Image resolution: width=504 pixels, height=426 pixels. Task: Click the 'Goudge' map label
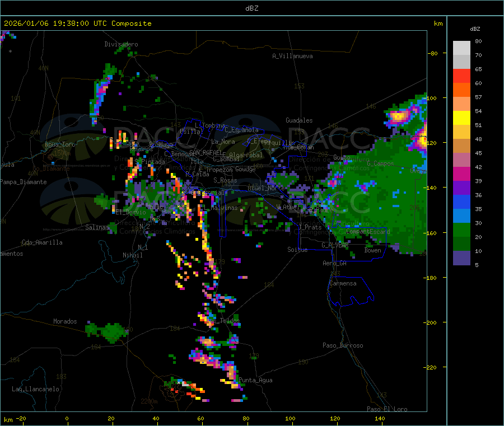click(245, 169)
